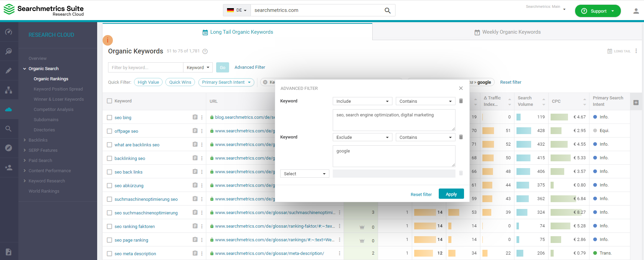This screenshot has width=644, height=260.
Task: Open Winner & Loser Keywords in sidebar
Action: [x=59, y=99]
